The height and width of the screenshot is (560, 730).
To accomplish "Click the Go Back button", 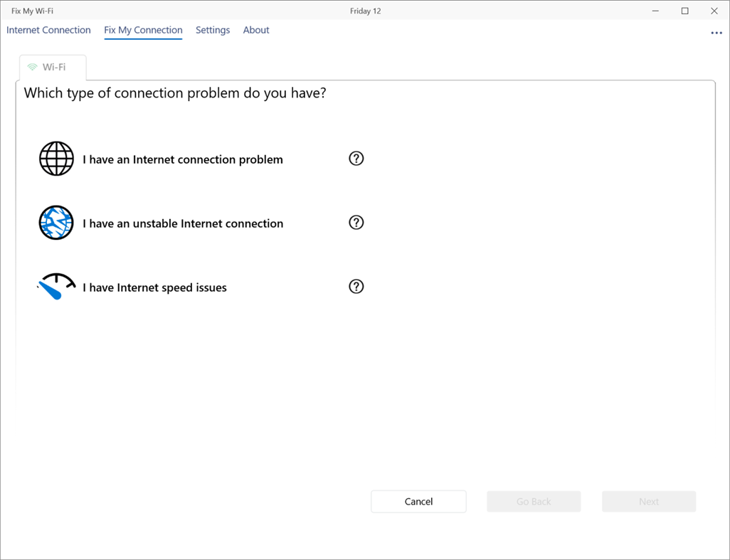I will tap(534, 502).
